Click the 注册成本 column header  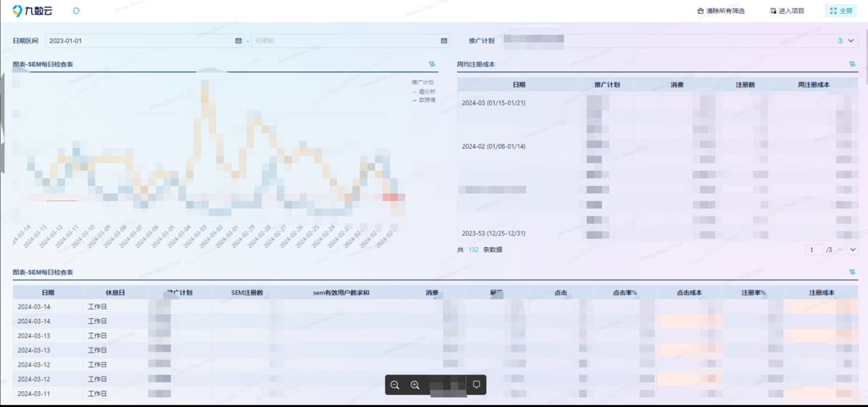pyautogui.click(x=822, y=293)
